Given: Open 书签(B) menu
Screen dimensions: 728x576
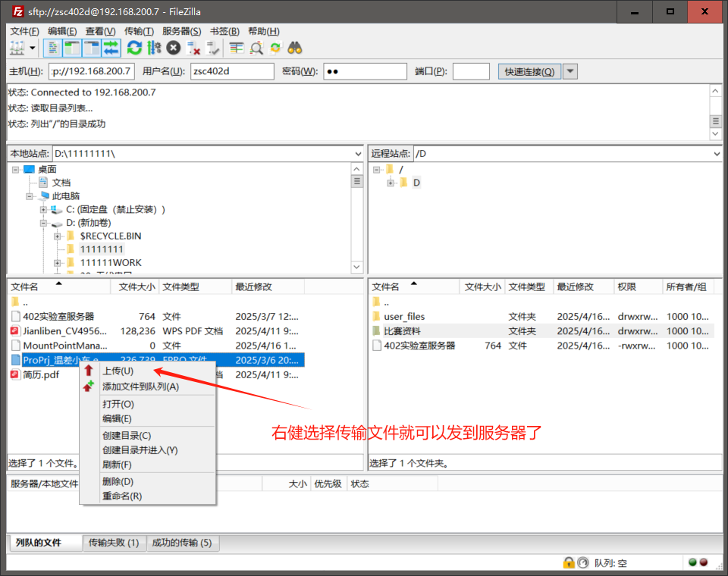Looking at the screenshot, I should click(224, 31).
